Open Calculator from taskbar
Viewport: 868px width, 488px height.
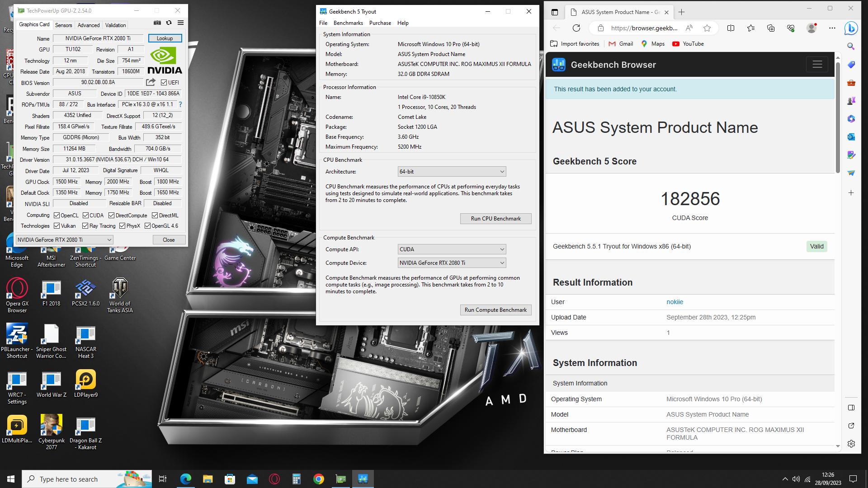pos(297,479)
